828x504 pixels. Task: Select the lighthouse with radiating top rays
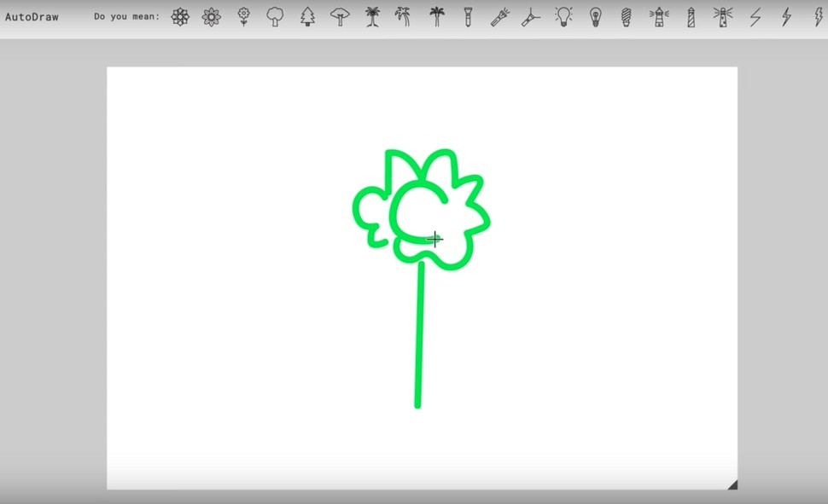pyautogui.click(x=723, y=17)
